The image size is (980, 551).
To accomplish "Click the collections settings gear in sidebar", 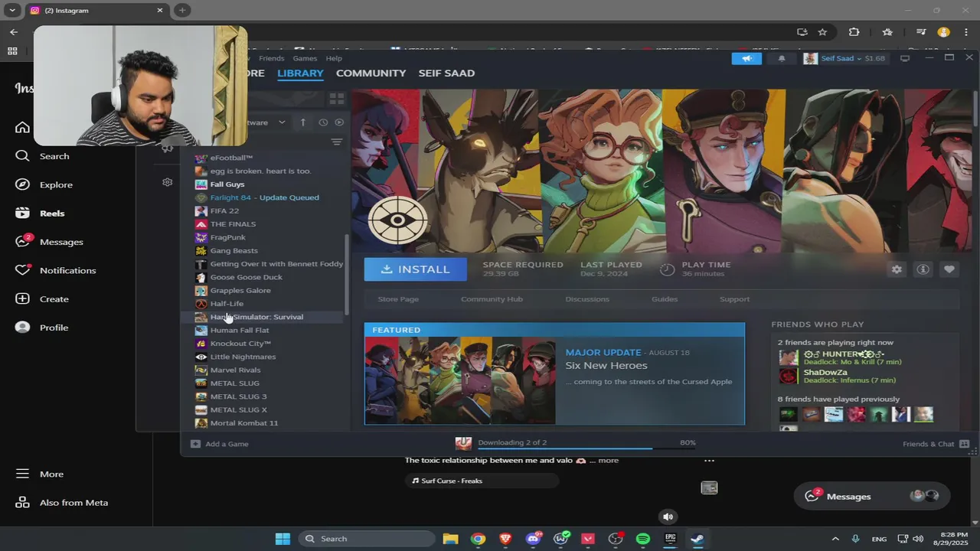I will (x=167, y=182).
